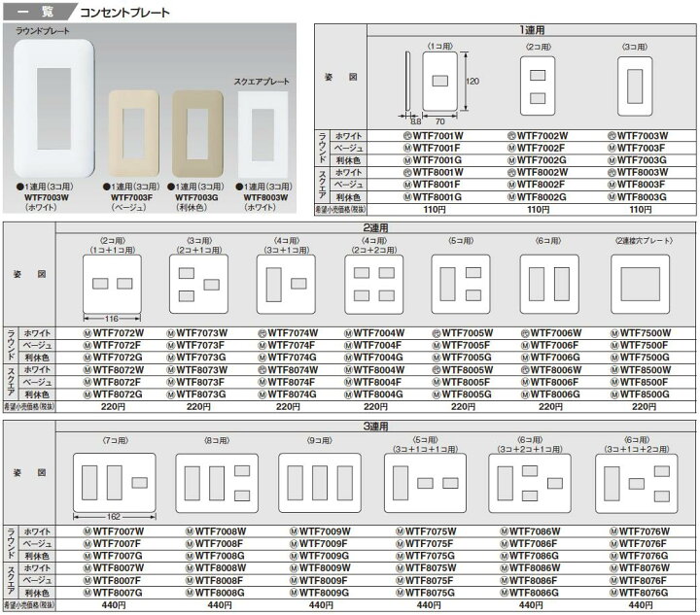
Task: Click model number WTF8076F
Action: point(643,581)
